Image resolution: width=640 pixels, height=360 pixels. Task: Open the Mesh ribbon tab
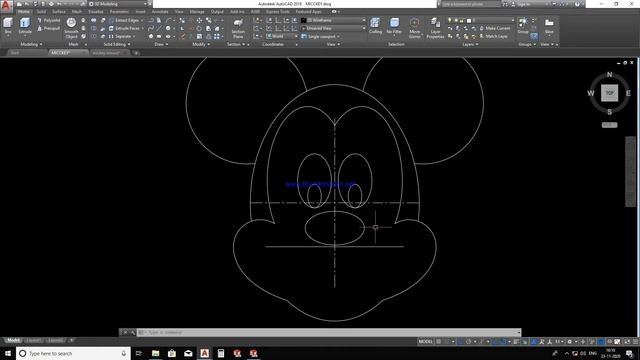[77, 12]
